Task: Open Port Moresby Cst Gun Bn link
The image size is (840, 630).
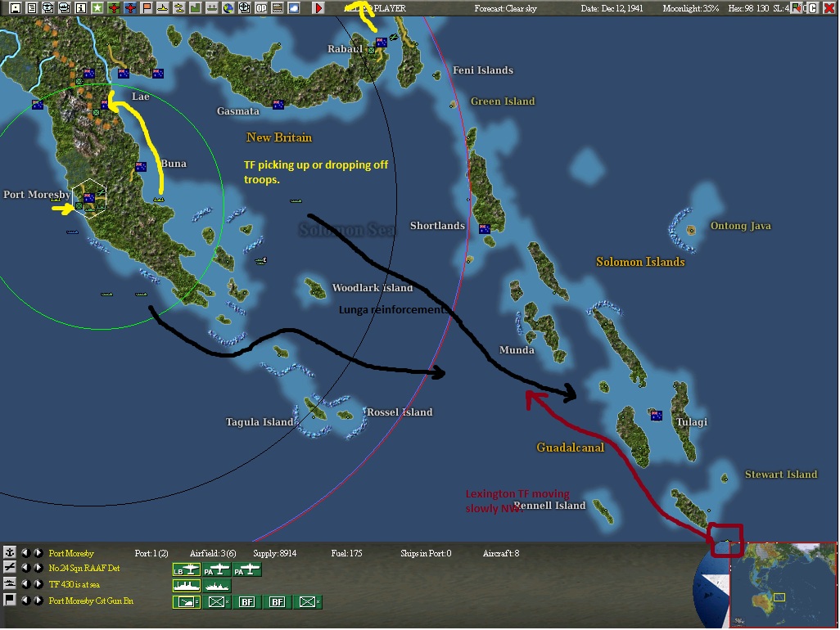Action: tap(91, 601)
